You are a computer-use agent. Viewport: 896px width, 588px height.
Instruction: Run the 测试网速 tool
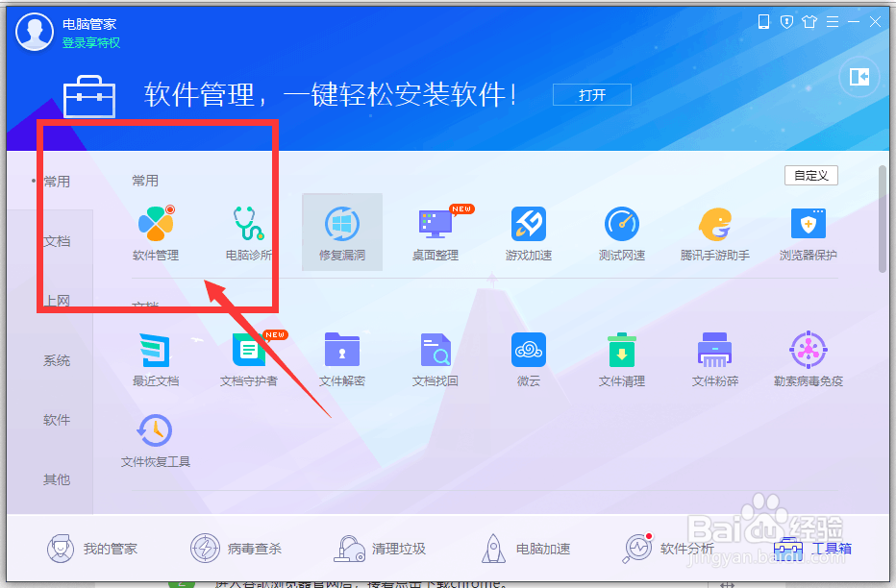coord(622,233)
